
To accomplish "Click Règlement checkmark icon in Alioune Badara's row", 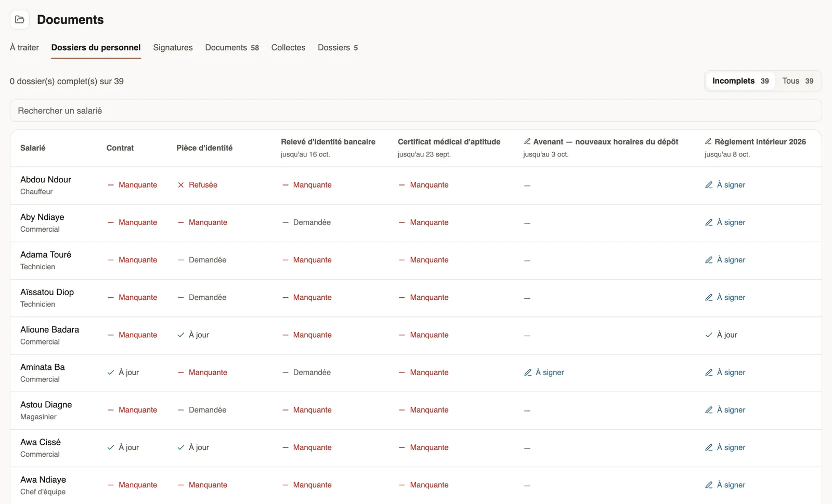I will point(709,335).
